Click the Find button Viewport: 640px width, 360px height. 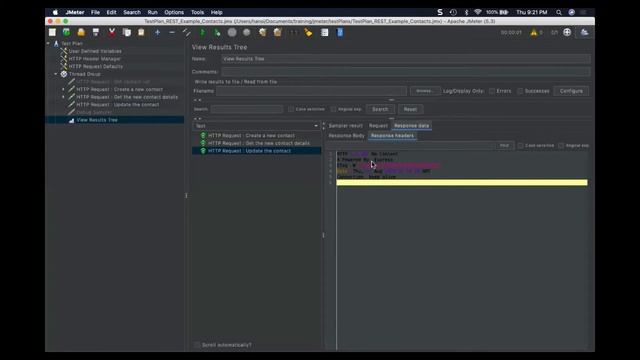pyautogui.click(x=504, y=145)
